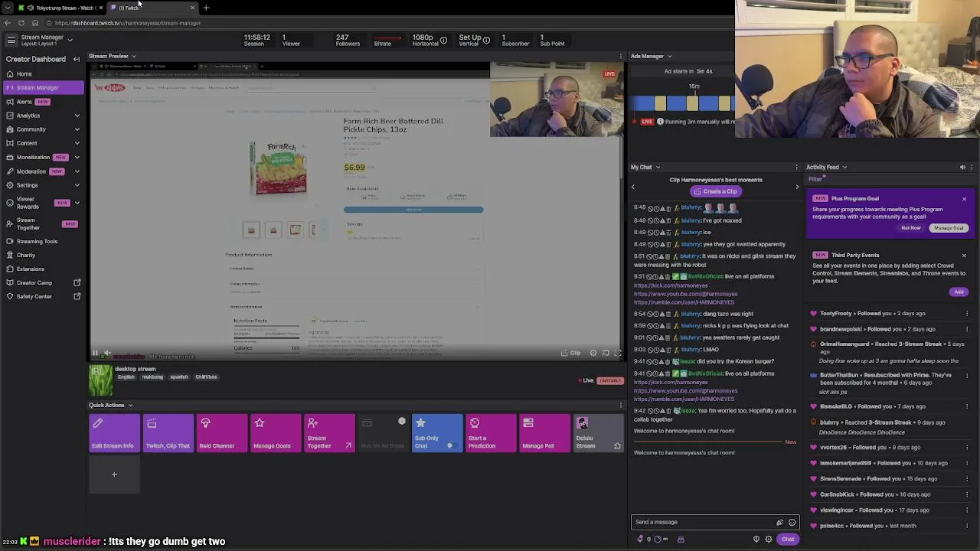This screenshot has height=551, width=980.
Task: Open the Activity Feed Filter
Action: 816,179
